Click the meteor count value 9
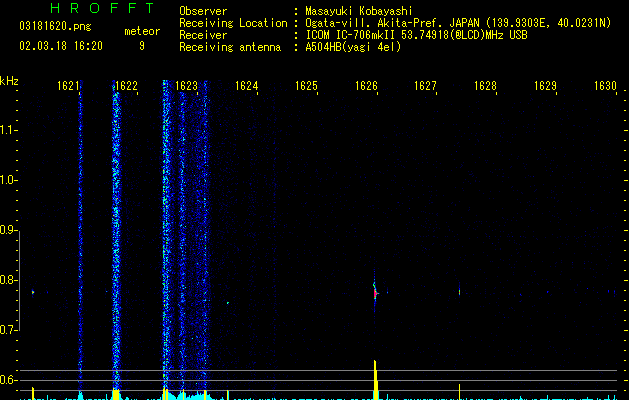Image resolution: width=629 pixels, height=400 pixels. [142, 46]
